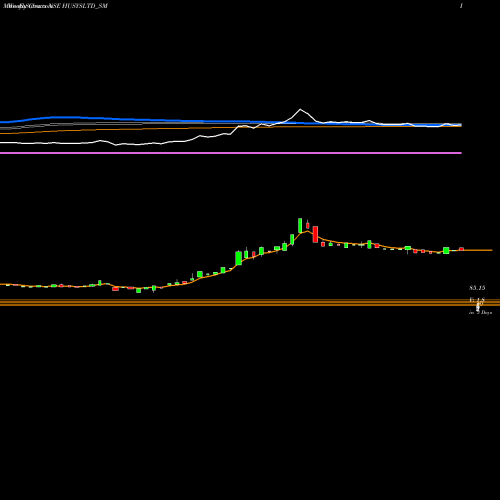This screenshot has width=500, height=500.
Task: Click the 85.15 price label
Action: [477, 288]
